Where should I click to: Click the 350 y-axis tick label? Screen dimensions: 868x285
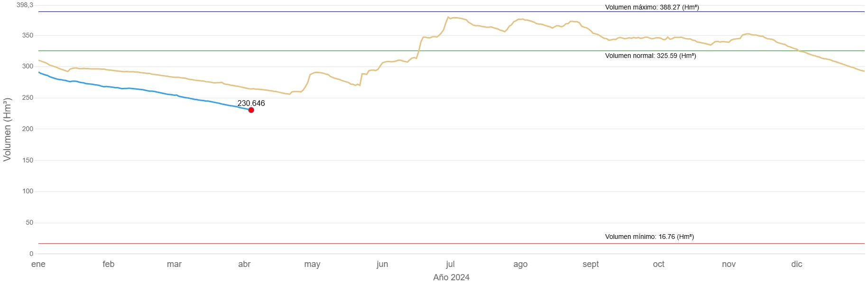(x=28, y=35)
